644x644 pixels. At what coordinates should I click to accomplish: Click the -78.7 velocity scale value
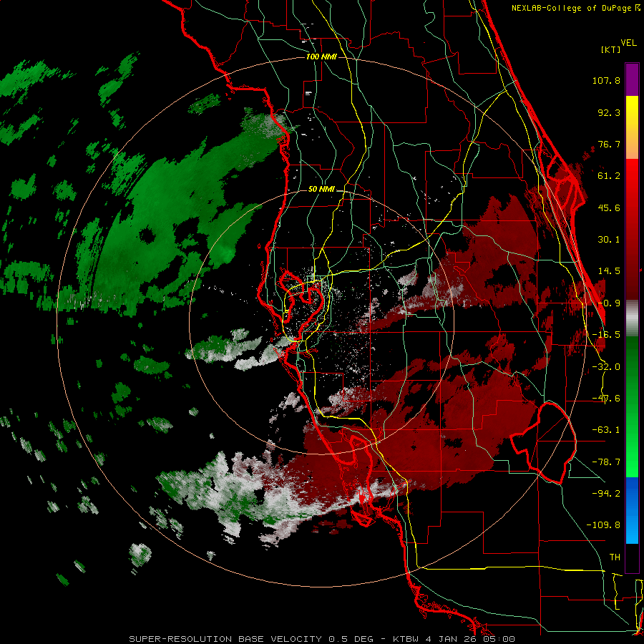606,462
